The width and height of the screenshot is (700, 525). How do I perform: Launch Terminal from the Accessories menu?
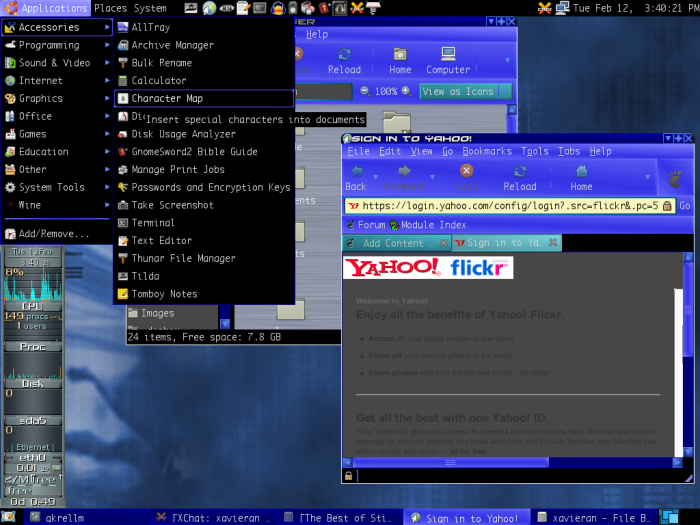(204, 223)
